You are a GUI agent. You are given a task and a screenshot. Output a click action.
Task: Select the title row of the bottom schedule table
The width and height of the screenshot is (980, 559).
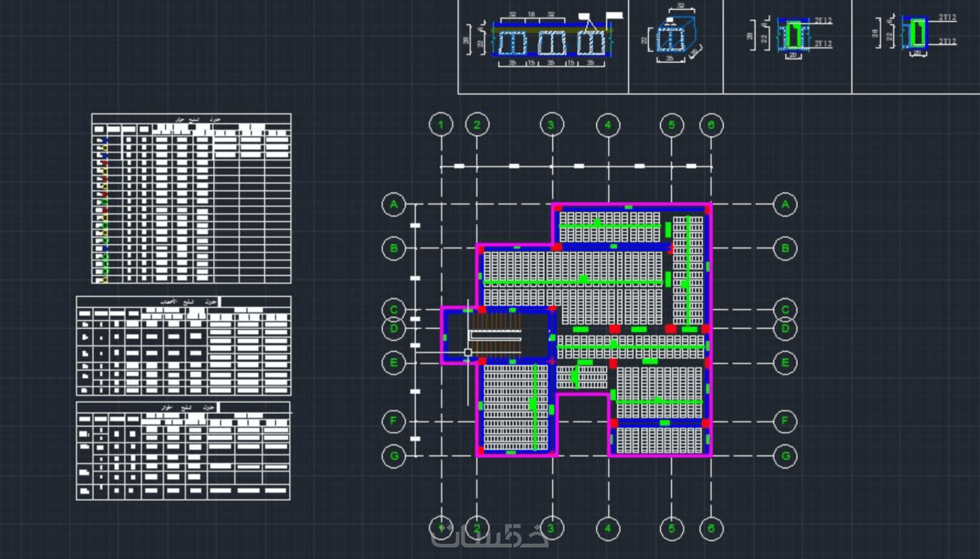pos(183,407)
